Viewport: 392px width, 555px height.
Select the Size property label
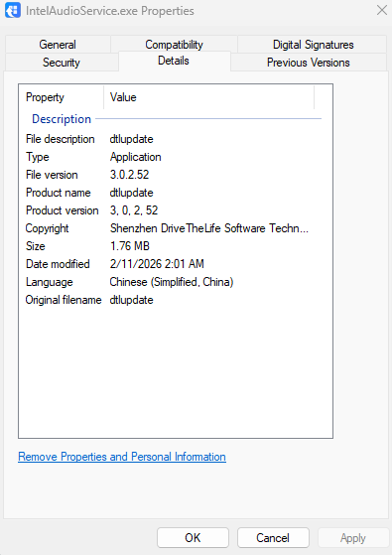36,246
